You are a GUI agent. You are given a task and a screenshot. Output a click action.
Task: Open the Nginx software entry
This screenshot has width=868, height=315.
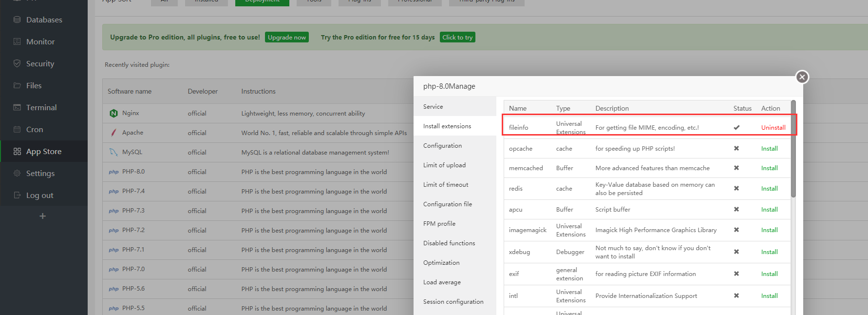[x=130, y=113]
